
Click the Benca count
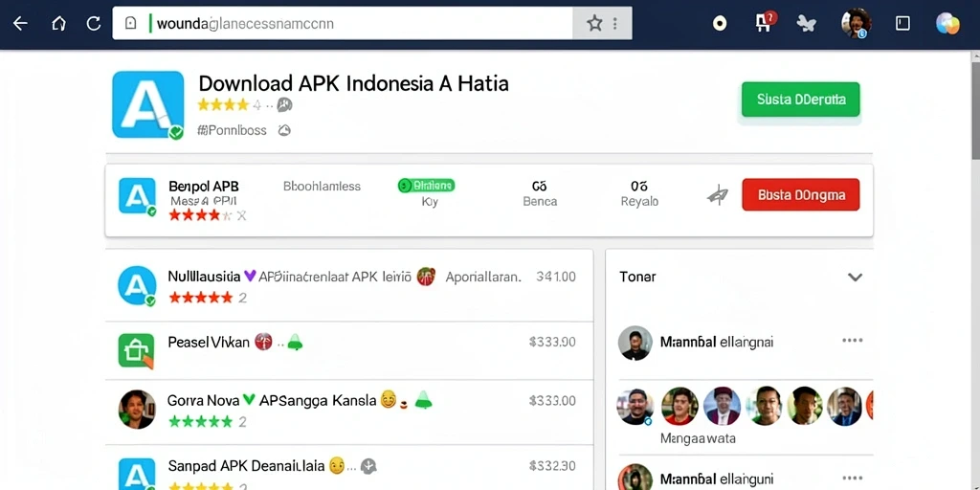[540, 187]
